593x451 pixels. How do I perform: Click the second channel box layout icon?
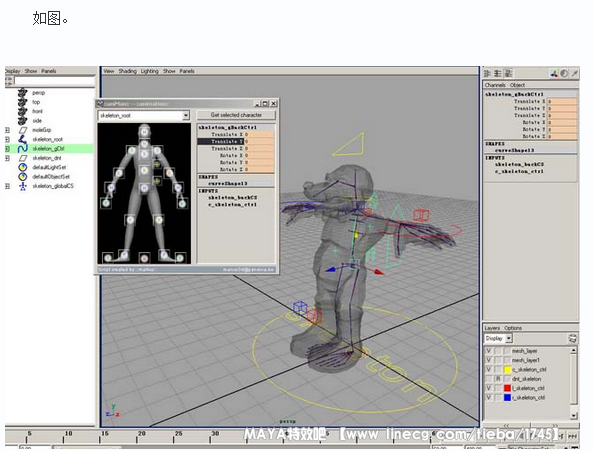coord(498,73)
